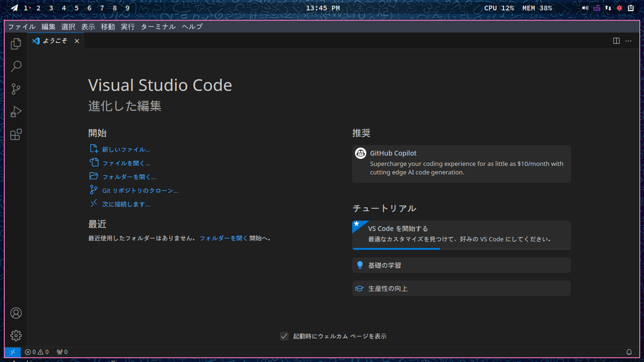Open the Accounts icon in activity bar
The image size is (644, 362).
(16, 313)
